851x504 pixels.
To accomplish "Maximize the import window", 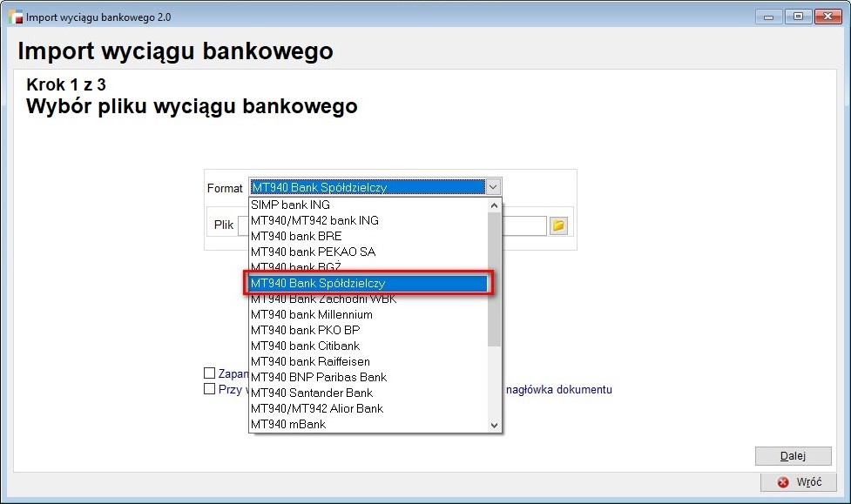I will tap(799, 17).
